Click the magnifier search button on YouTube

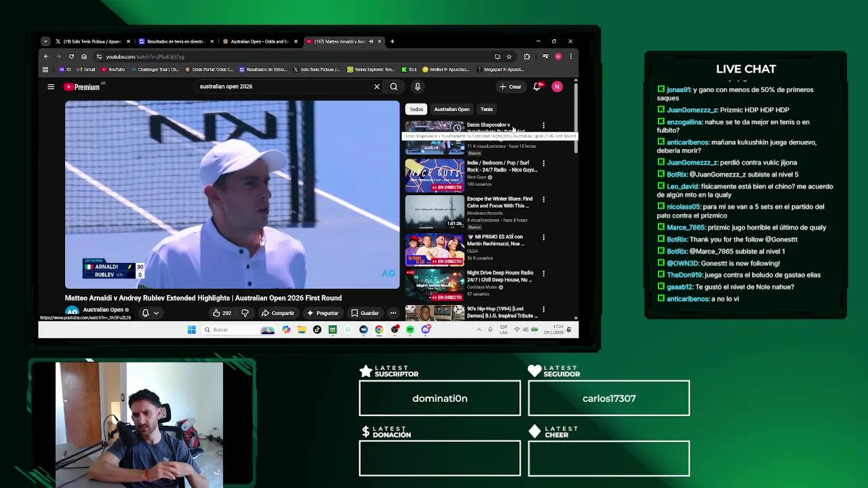point(393,87)
